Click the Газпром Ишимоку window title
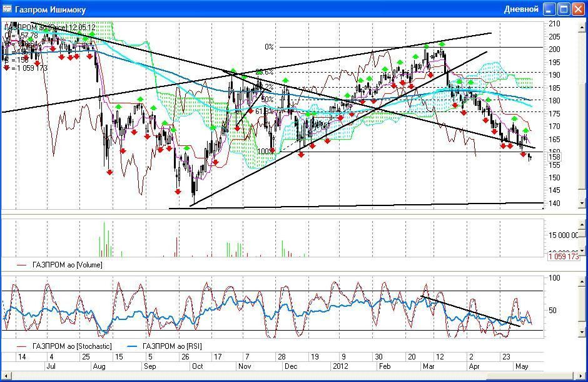 click(50, 9)
